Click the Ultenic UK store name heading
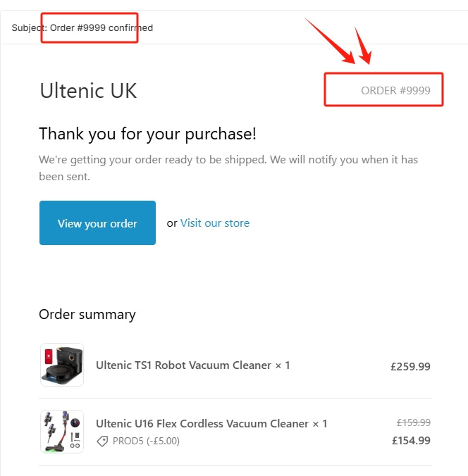The width and height of the screenshot is (468, 476). (x=88, y=91)
